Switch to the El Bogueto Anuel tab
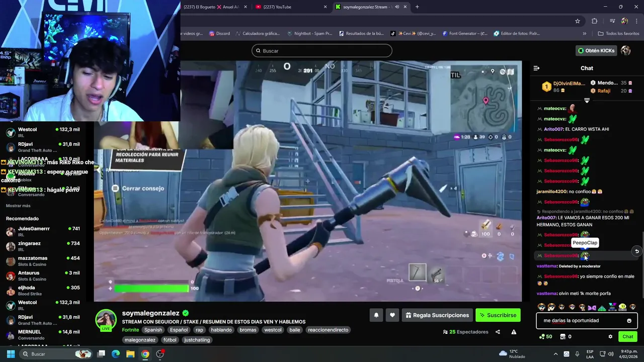Image resolution: width=644 pixels, height=362 pixels. tap(215, 7)
